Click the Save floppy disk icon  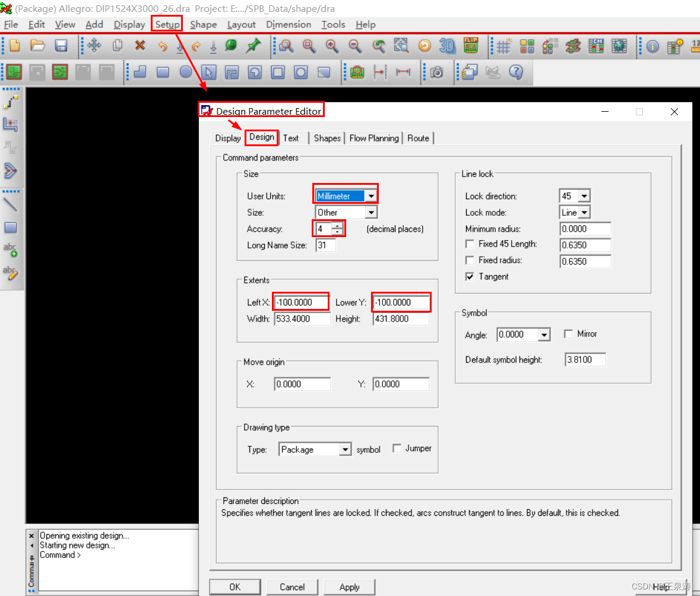click(61, 46)
